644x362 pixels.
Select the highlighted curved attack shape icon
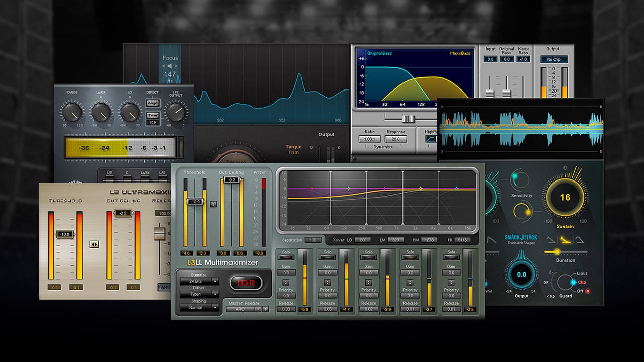(x=565, y=240)
